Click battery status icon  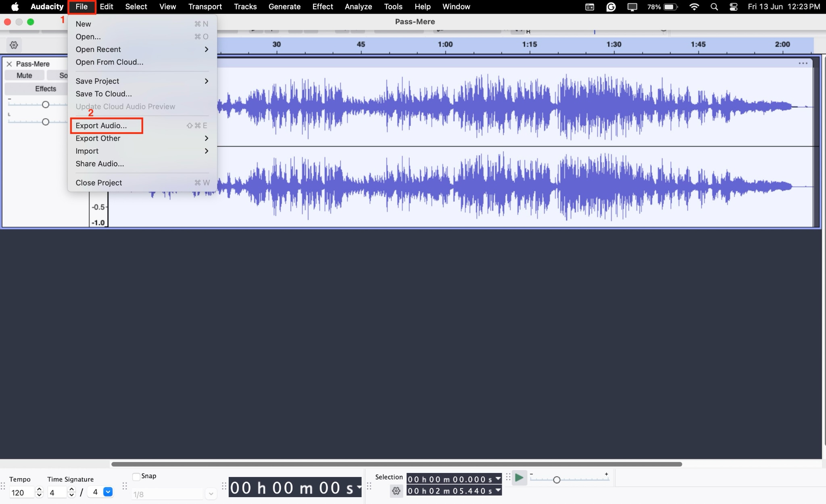670,6
